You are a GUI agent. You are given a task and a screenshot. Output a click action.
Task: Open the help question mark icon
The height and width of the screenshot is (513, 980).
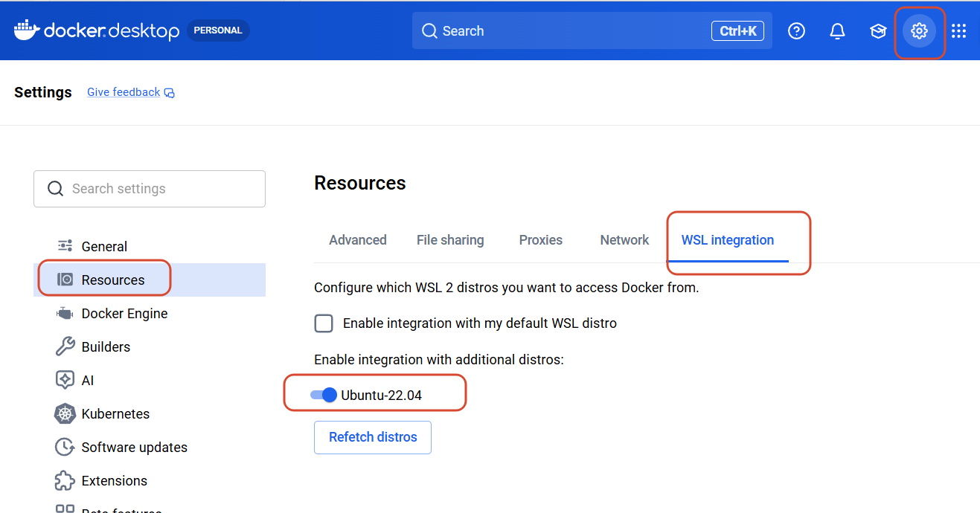click(796, 30)
